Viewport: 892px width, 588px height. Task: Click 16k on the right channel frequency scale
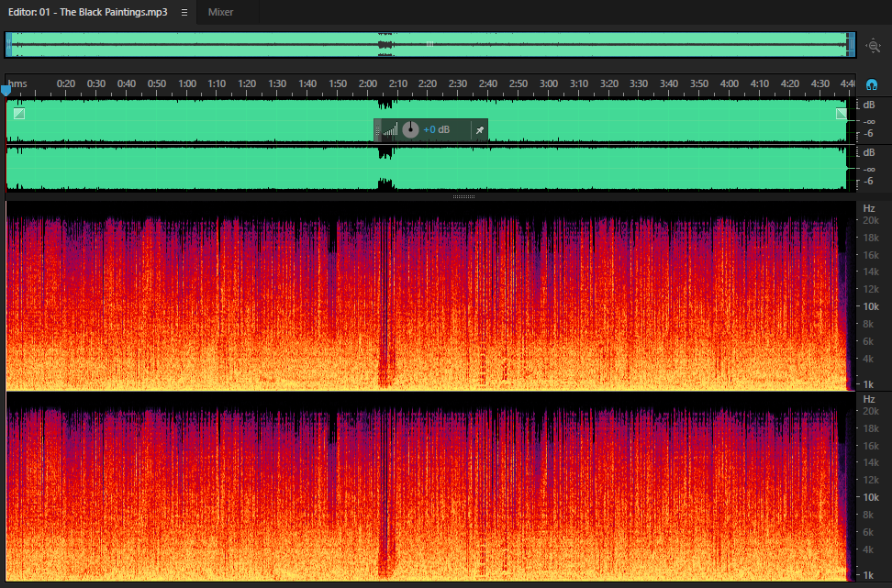tap(871, 446)
